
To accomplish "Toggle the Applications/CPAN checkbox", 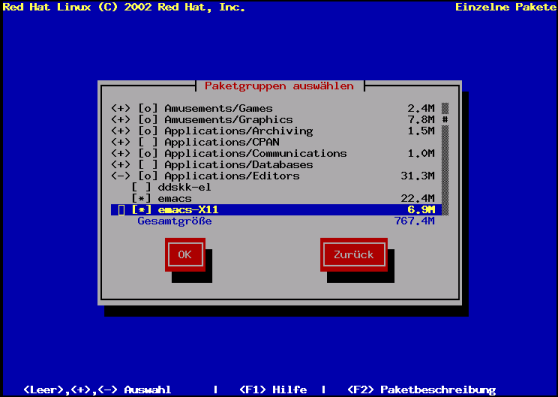I will pos(148,142).
